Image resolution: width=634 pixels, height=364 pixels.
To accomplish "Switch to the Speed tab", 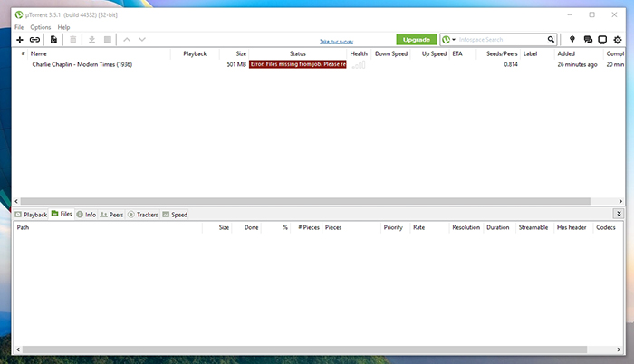I will tap(175, 215).
